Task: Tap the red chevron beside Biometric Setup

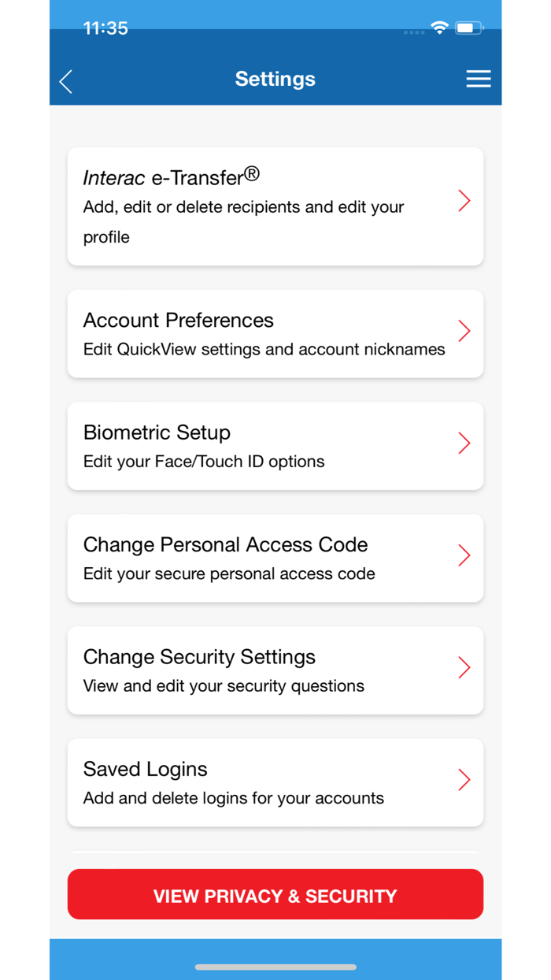Action: (x=464, y=443)
